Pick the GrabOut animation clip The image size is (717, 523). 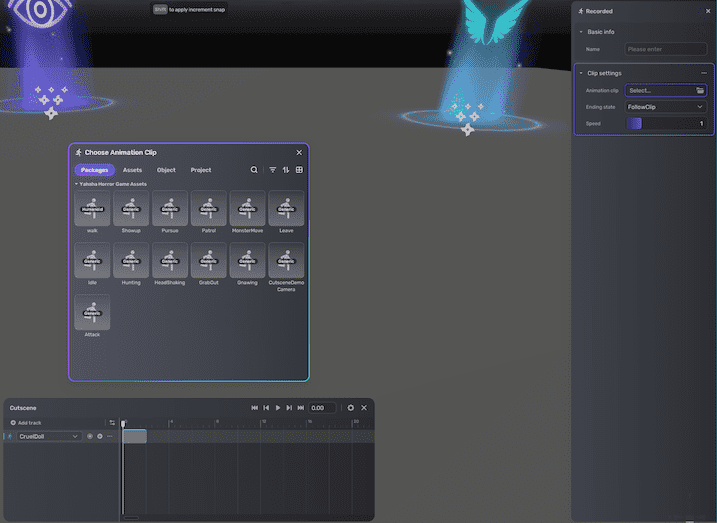[x=209, y=261]
